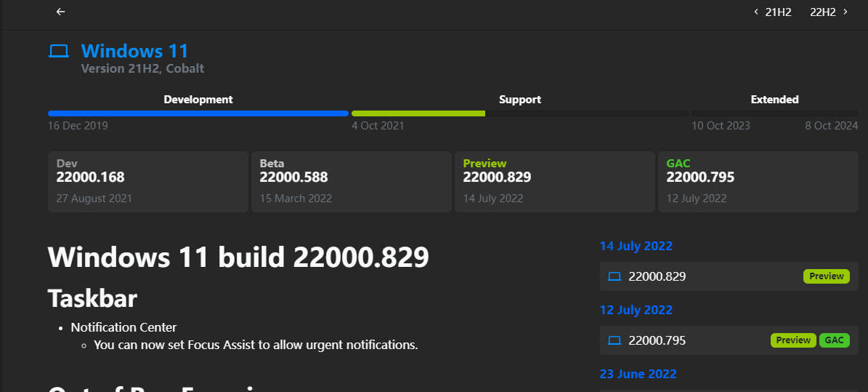Click the blue Development progress bar
The width and height of the screenshot is (868, 392).
(198, 113)
